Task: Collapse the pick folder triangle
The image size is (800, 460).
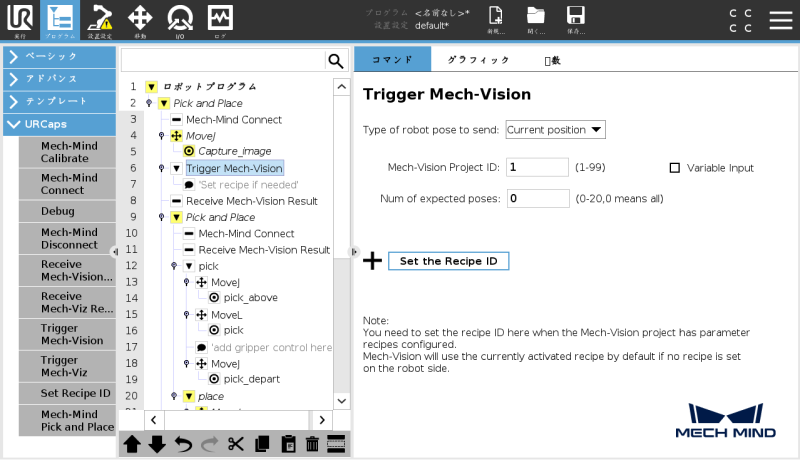Action: [189, 266]
